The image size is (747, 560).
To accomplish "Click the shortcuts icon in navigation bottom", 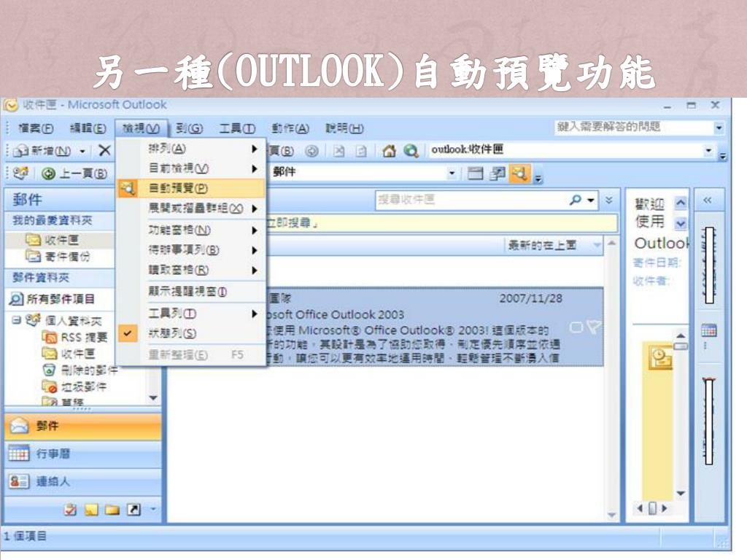I will (133, 510).
